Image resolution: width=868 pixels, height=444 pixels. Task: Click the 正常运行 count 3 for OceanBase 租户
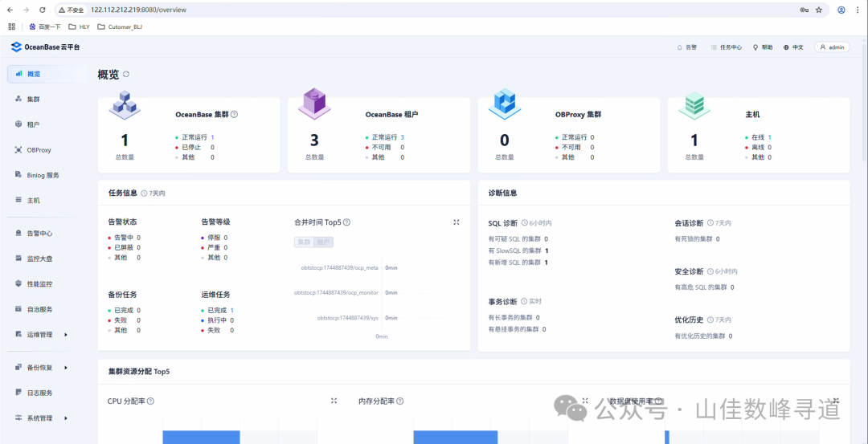[403, 137]
